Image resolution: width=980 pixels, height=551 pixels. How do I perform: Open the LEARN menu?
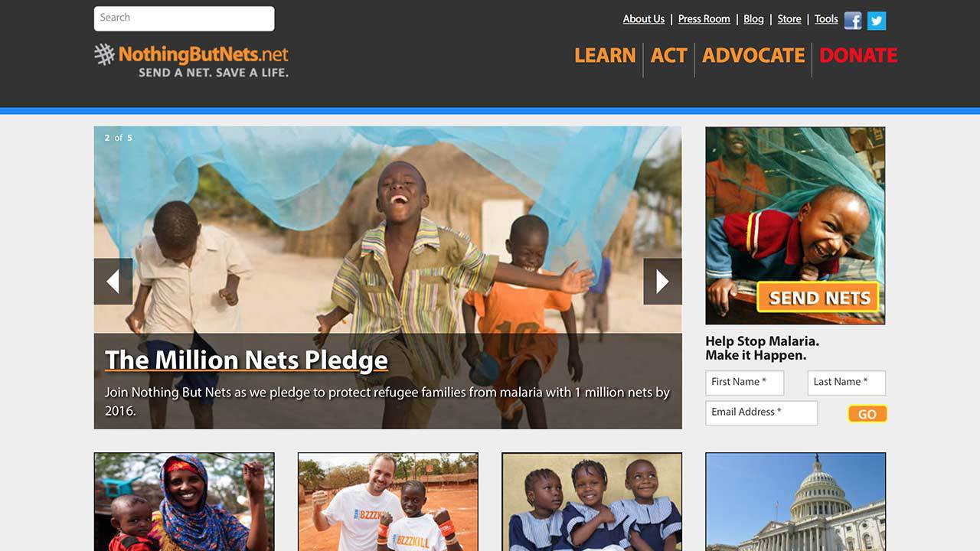(x=605, y=55)
